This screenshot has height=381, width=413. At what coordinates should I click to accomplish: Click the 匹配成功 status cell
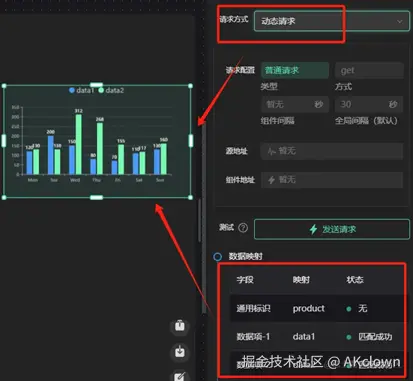pos(375,337)
